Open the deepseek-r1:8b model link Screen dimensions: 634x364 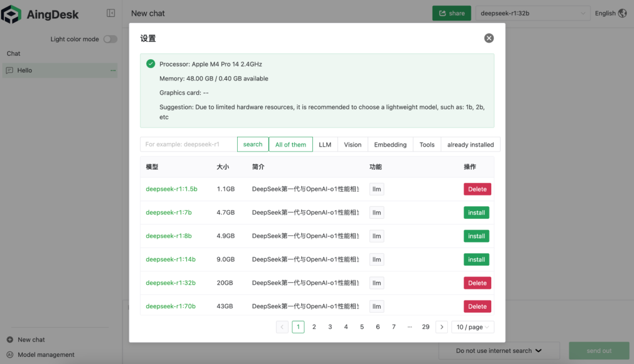coord(168,235)
